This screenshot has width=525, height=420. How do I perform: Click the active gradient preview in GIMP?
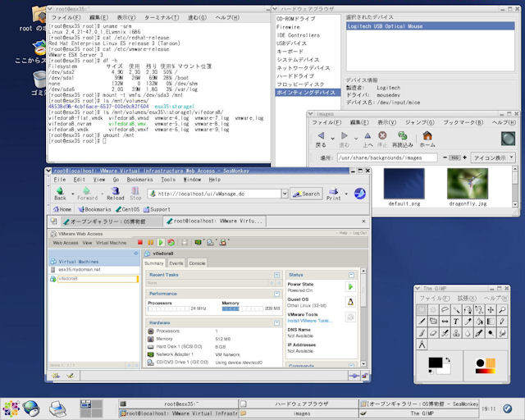tap(485, 371)
